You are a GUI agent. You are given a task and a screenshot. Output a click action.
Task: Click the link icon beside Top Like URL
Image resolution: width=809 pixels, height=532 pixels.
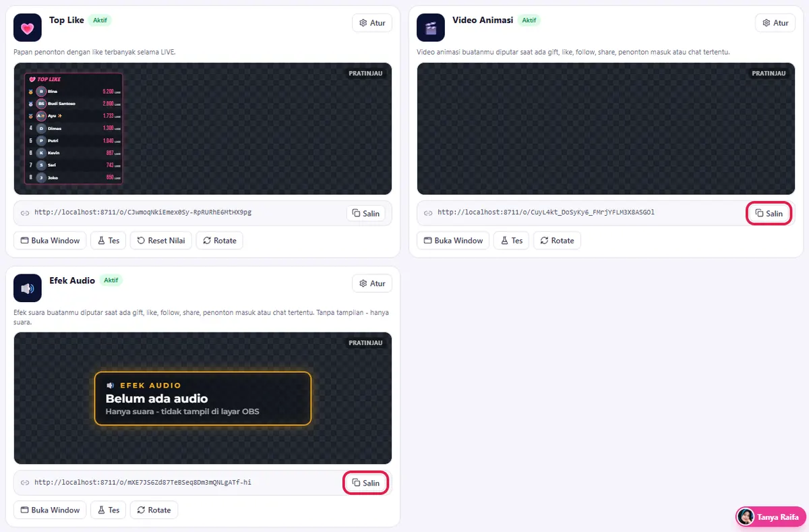[25, 213]
